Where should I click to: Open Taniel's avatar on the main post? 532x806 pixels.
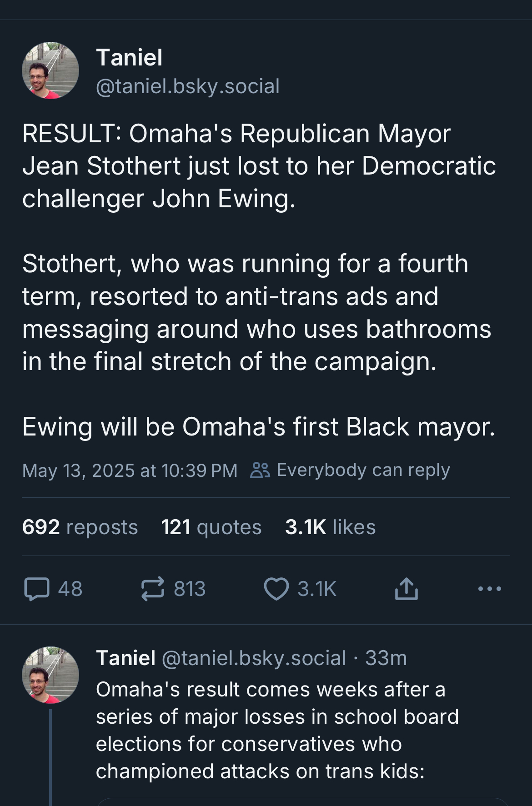(50, 70)
